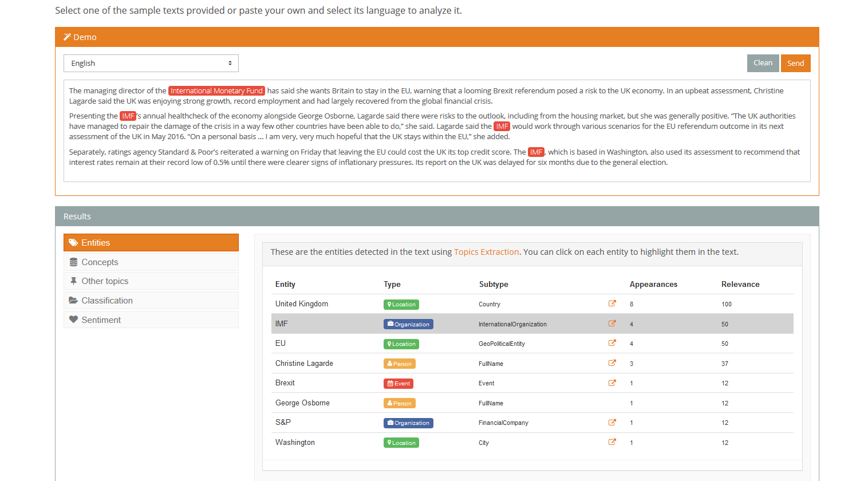This screenshot has width=868, height=481.
Task: Click the Send button
Action: [x=796, y=63]
